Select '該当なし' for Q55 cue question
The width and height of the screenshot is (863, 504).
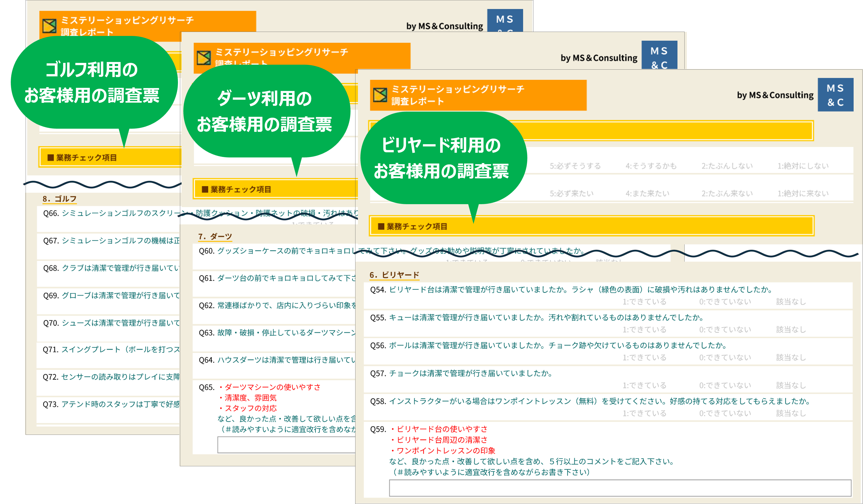(x=791, y=330)
